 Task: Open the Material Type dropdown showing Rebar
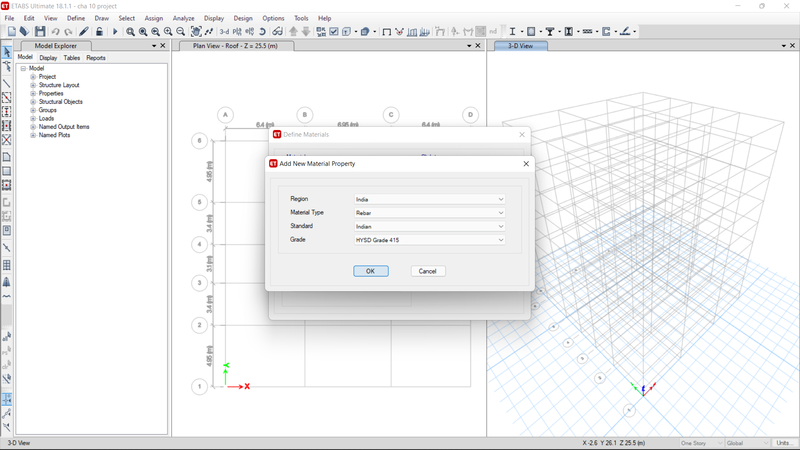click(430, 213)
